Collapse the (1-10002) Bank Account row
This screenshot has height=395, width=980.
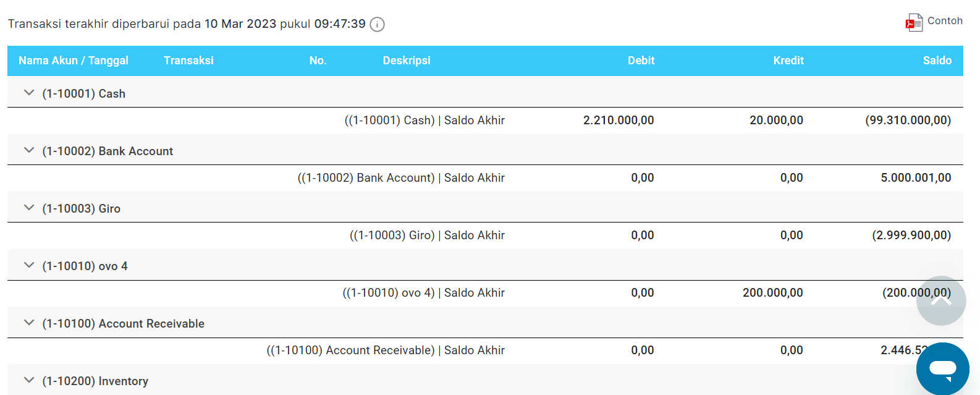[x=28, y=151]
